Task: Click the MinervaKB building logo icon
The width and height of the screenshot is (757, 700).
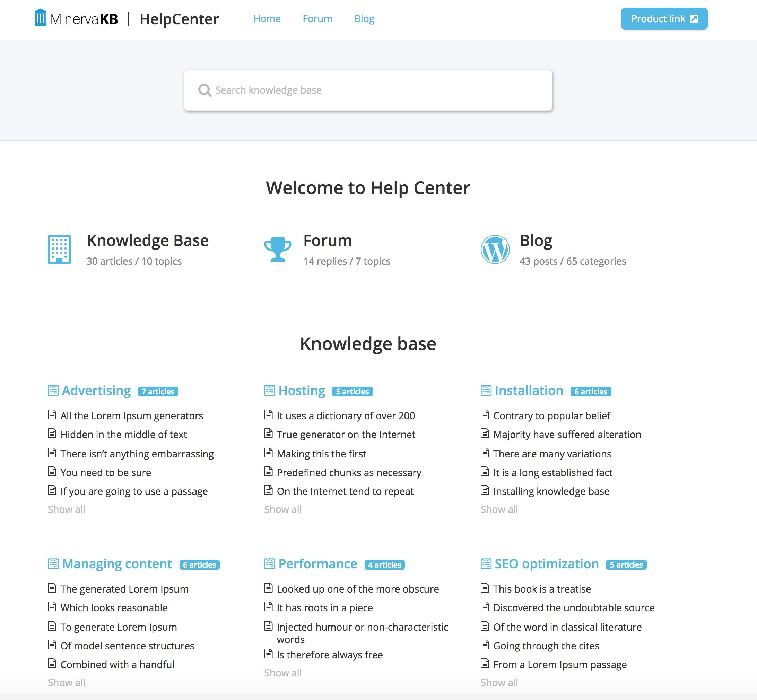Action: point(40,18)
